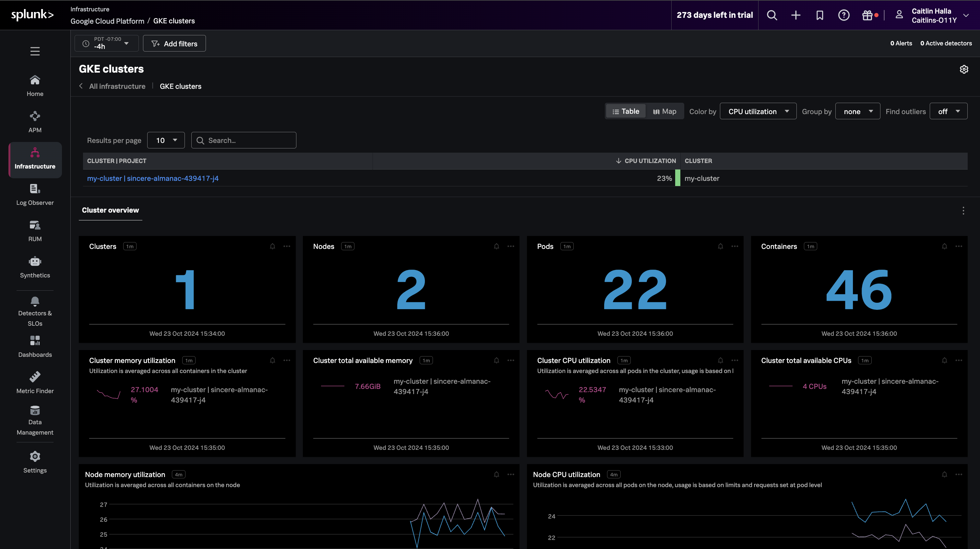
Task: Open Settings in the sidebar
Action: coord(35,462)
